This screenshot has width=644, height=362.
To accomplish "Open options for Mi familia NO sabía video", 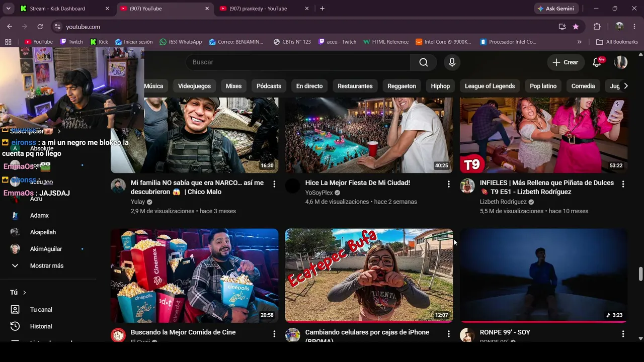I will (x=274, y=185).
